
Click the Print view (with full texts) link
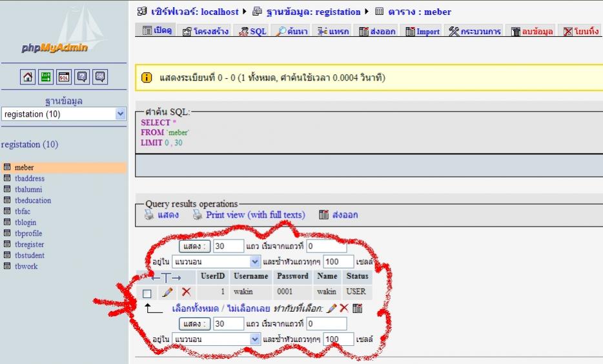pos(256,214)
